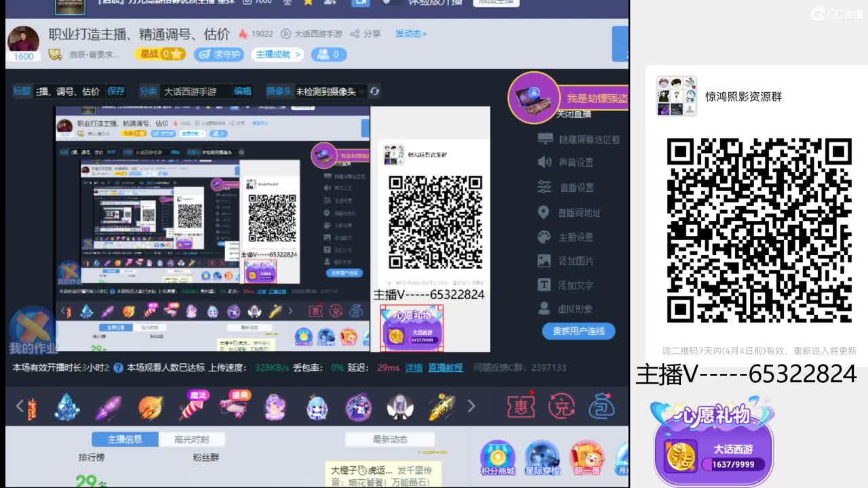Switch to 高光时刻 tab
Screen dimensions: 868x488
192,439
